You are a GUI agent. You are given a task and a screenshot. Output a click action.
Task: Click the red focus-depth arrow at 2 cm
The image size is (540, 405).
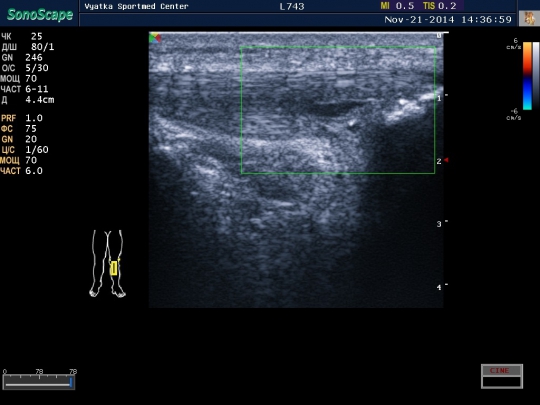coord(446,160)
